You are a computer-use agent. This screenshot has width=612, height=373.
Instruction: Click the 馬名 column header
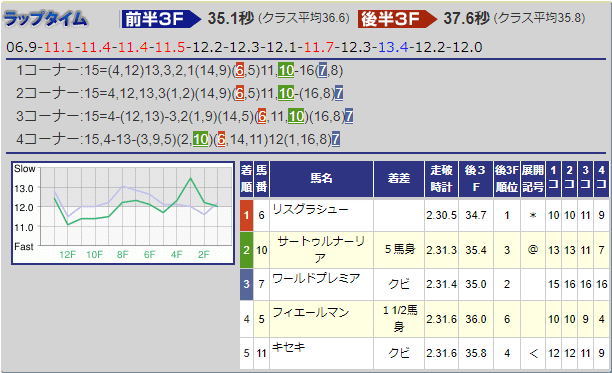coord(322,179)
